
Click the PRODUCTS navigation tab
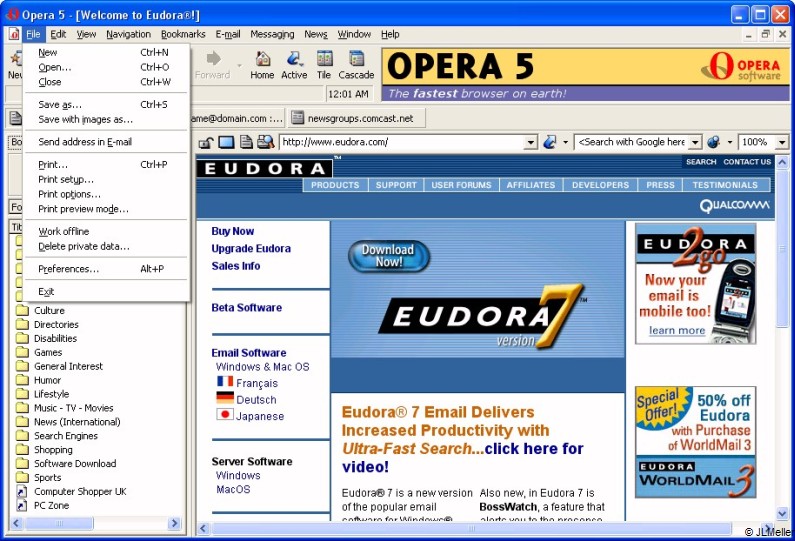[335, 185]
